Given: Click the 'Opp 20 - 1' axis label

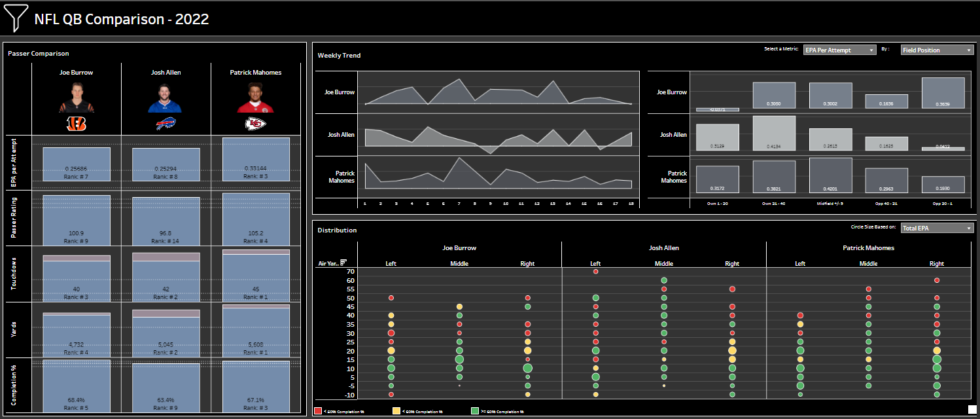Looking at the screenshot, I should 943,204.
